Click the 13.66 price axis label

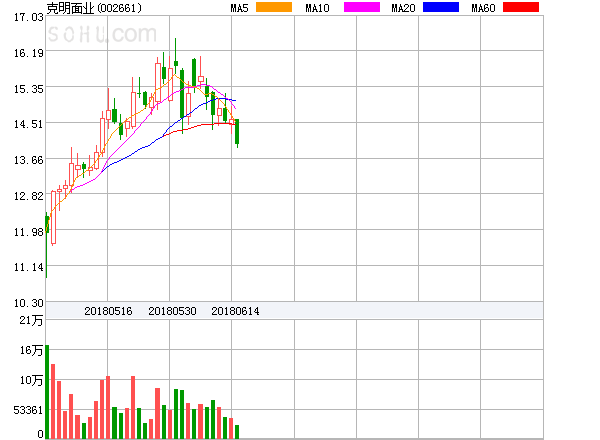29,160
